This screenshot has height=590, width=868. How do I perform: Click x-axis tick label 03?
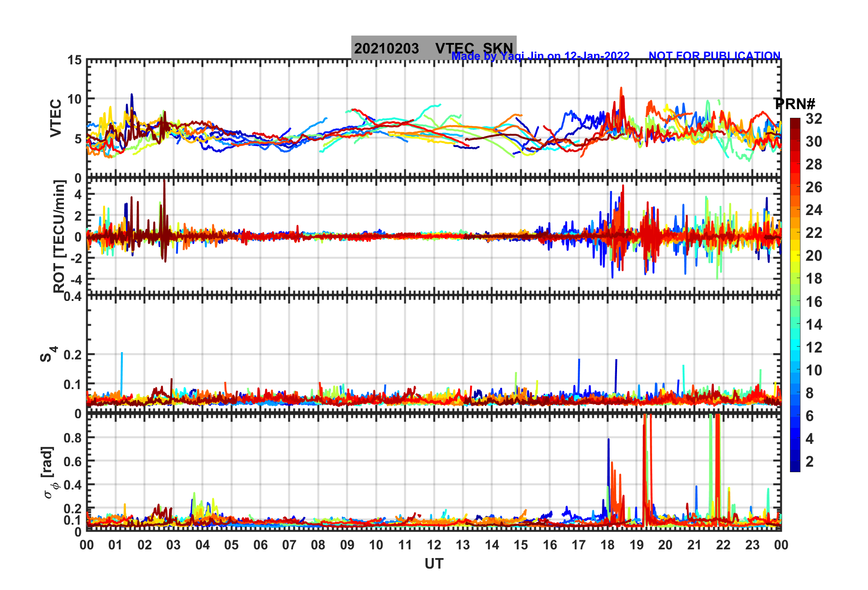tap(173, 545)
